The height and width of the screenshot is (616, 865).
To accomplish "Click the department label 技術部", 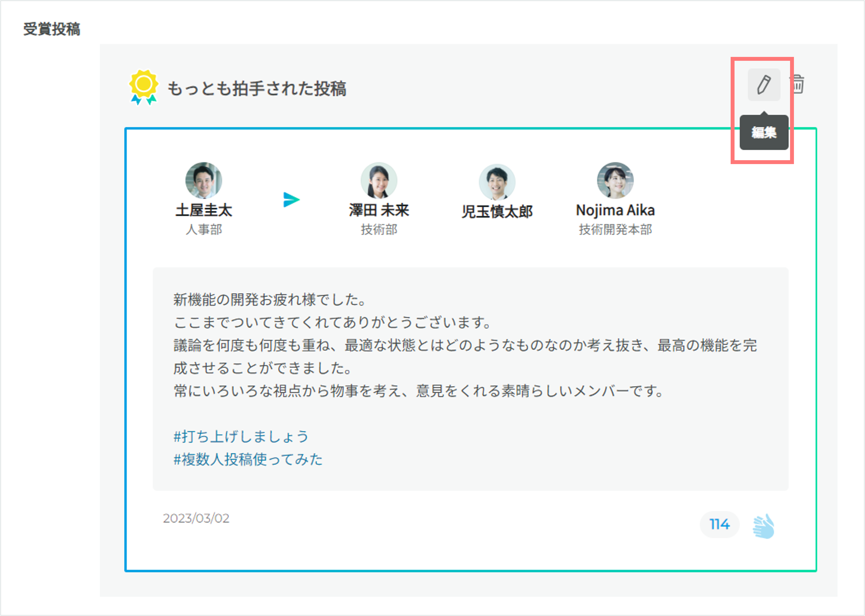I will 379,229.
